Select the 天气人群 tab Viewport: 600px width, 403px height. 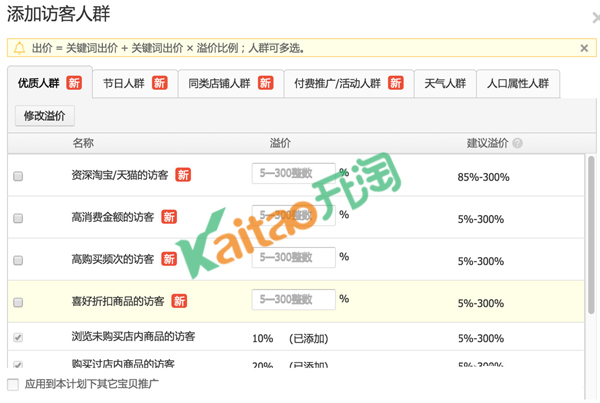tap(445, 83)
